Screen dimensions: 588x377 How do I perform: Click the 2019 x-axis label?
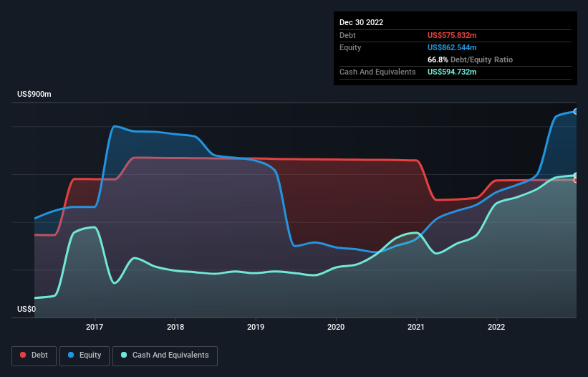pos(256,327)
